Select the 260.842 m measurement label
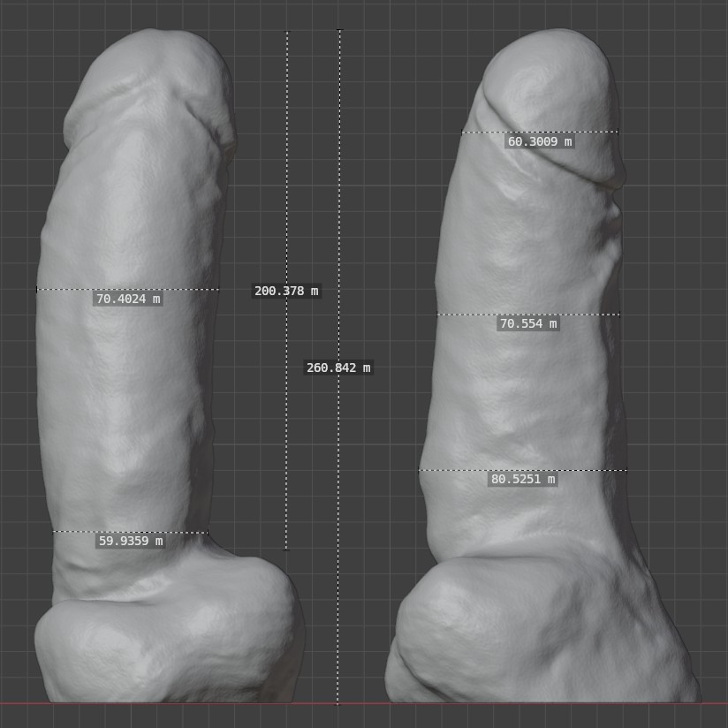Image resolution: width=728 pixels, height=728 pixels. (x=338, y=368)
